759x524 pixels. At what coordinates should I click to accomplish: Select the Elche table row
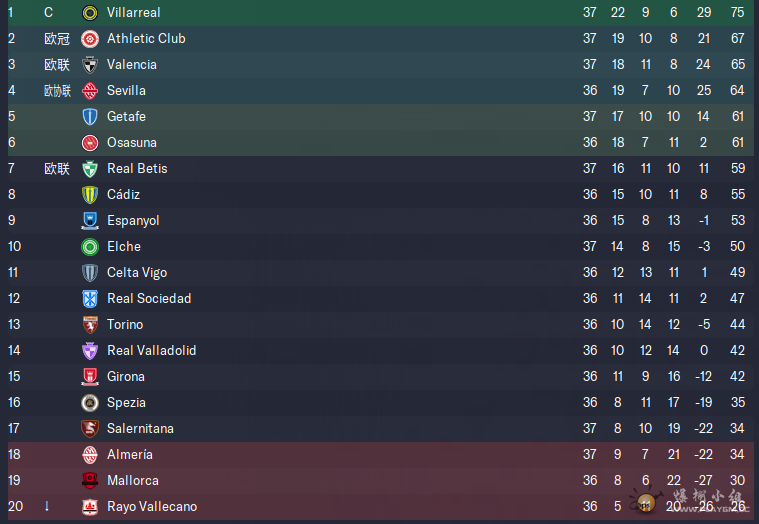(x=380, y=247)
